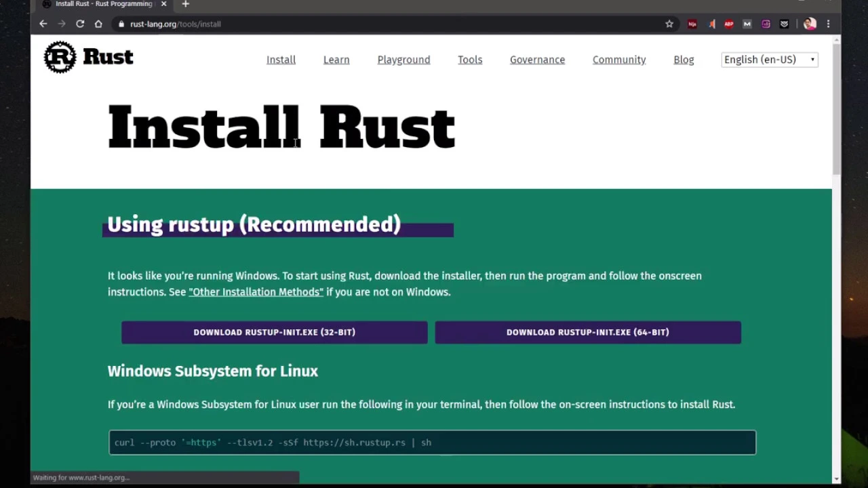Click "Using rustup (Recommended)" heading
Image resolution: width=868 pixels, height=488 pixels.
coord(254,224)
